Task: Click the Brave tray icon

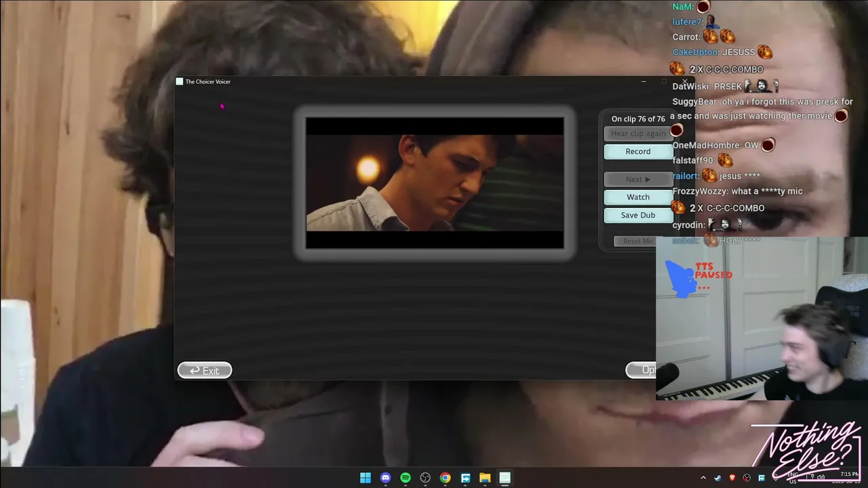Action: pyautogui.click(x=732, y=478)
